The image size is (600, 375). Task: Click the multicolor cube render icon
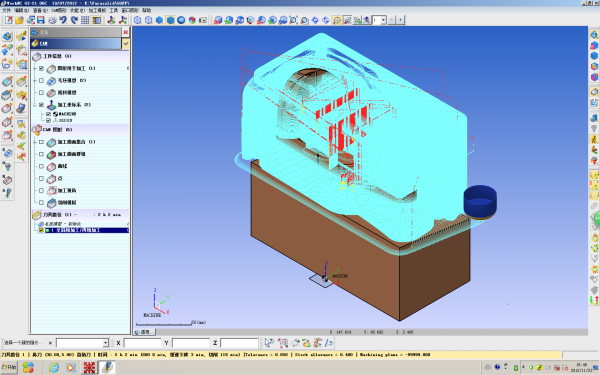coord(192,20)
